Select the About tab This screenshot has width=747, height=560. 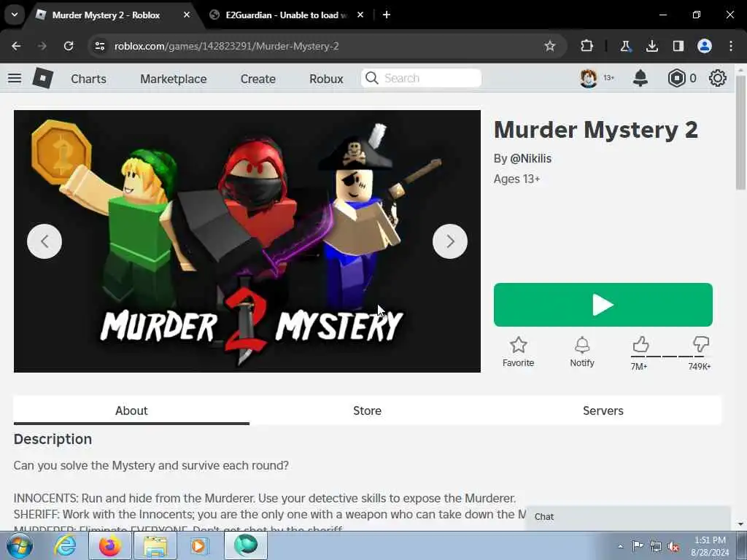pos(131,411)
